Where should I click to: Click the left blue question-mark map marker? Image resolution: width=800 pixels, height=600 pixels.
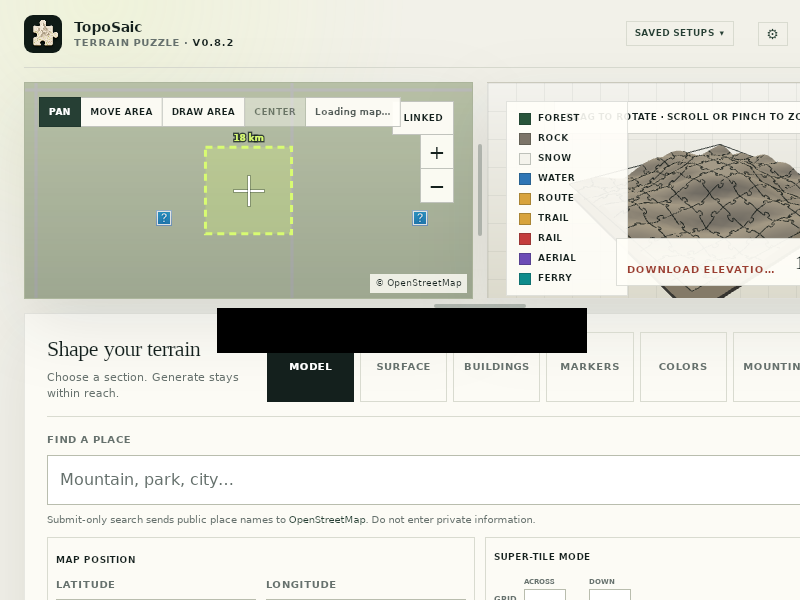point(164,218)
